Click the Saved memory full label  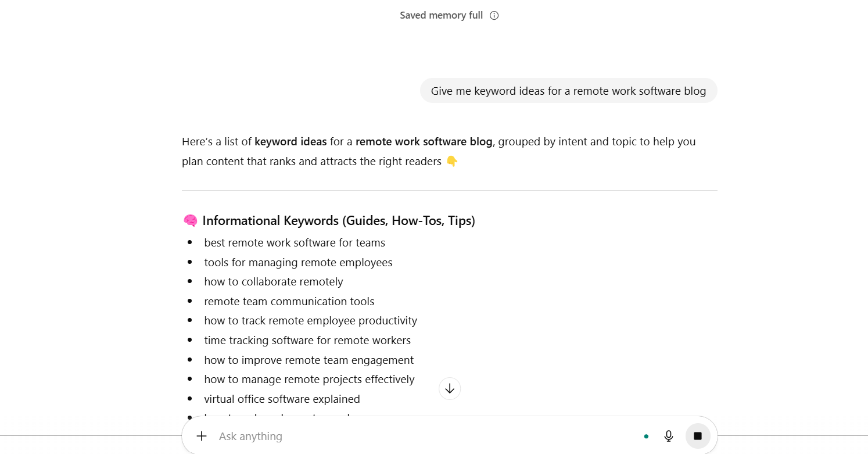click(440, 15)
